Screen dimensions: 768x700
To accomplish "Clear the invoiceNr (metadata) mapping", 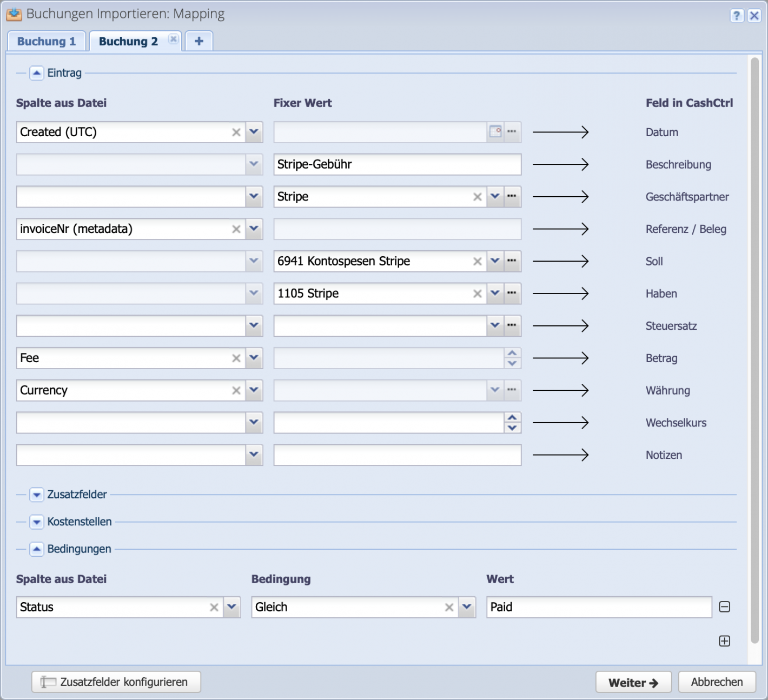I will (236, 229).
